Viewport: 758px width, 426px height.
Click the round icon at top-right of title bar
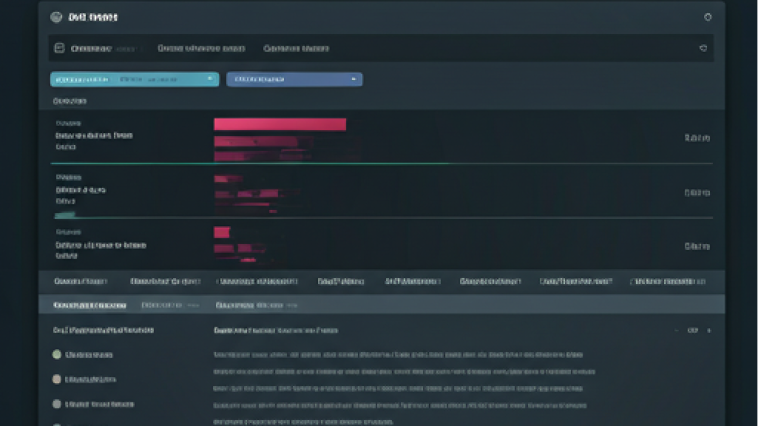click(708, 17)
